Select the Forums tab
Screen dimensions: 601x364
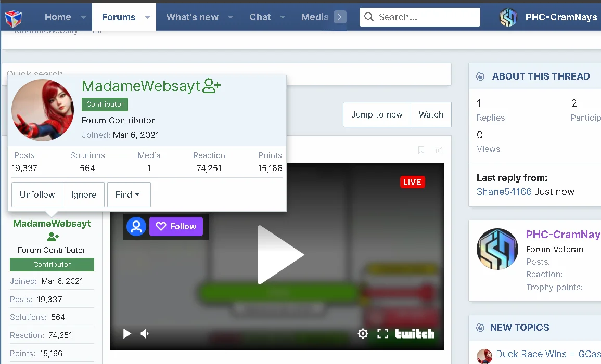[x=119, y=17]
